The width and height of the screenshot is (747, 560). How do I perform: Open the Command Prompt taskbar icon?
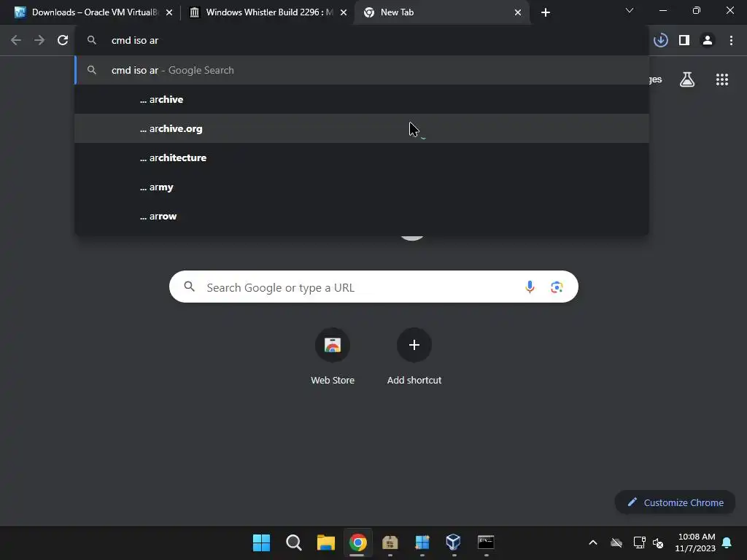pyautogui.click(x=486, y=542)
